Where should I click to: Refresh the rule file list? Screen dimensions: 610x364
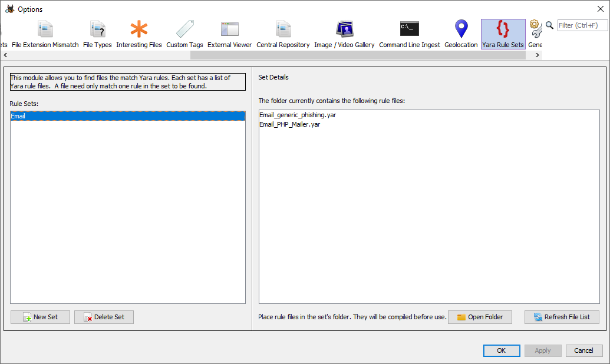(562, 317)
